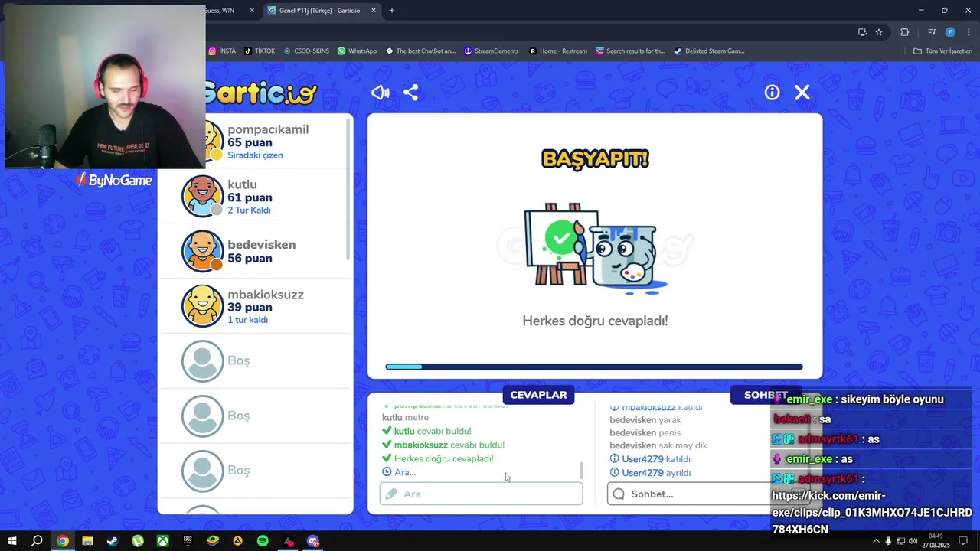Open 'The best ChatBot an...' bookmark
The width and height of the screenshot is (980, 551).
[x=420, y=51]
